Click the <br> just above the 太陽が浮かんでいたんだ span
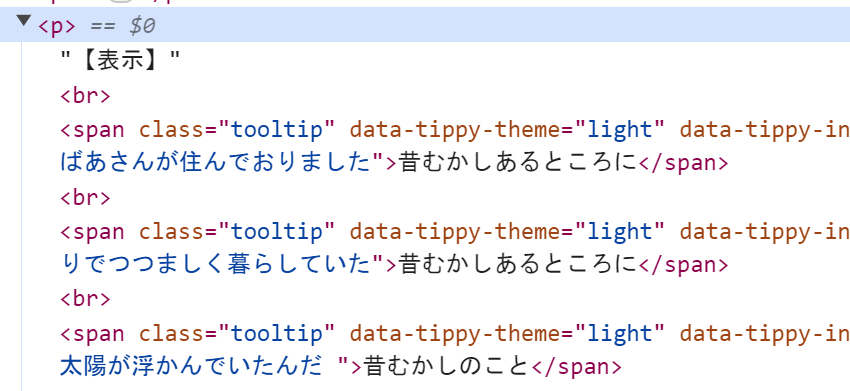The height and width of the screenshot is (391, 850). 85,299
